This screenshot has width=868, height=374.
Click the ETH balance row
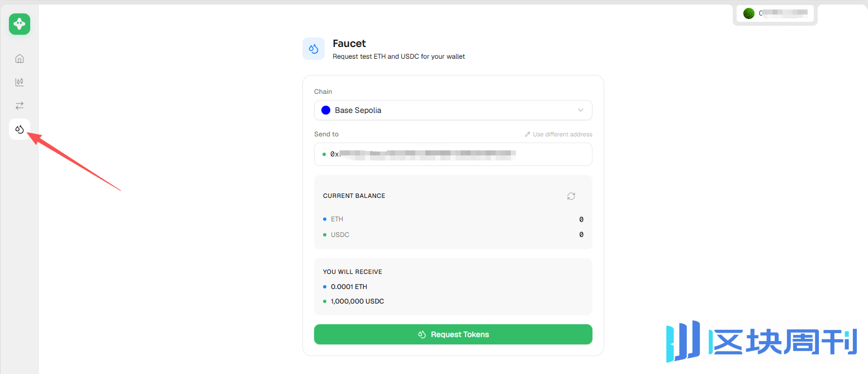coord(453,219)
